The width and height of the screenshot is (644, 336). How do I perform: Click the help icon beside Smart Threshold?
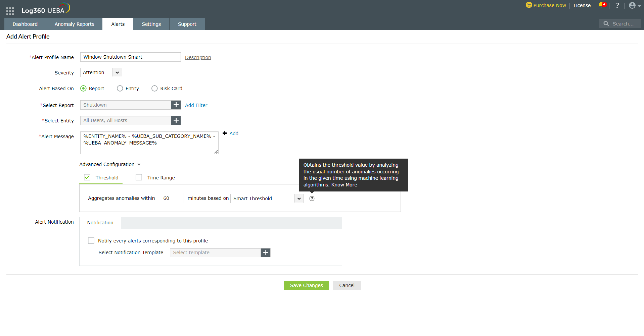pos(312,199)
